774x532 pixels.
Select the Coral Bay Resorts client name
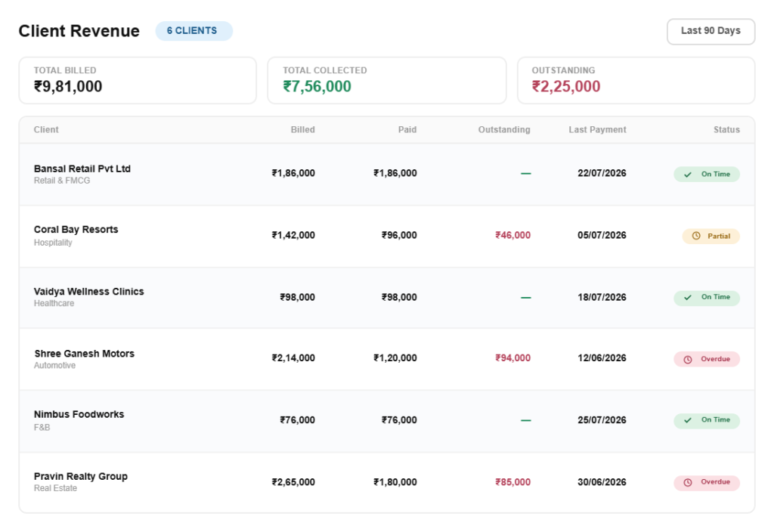pos(76,230)
